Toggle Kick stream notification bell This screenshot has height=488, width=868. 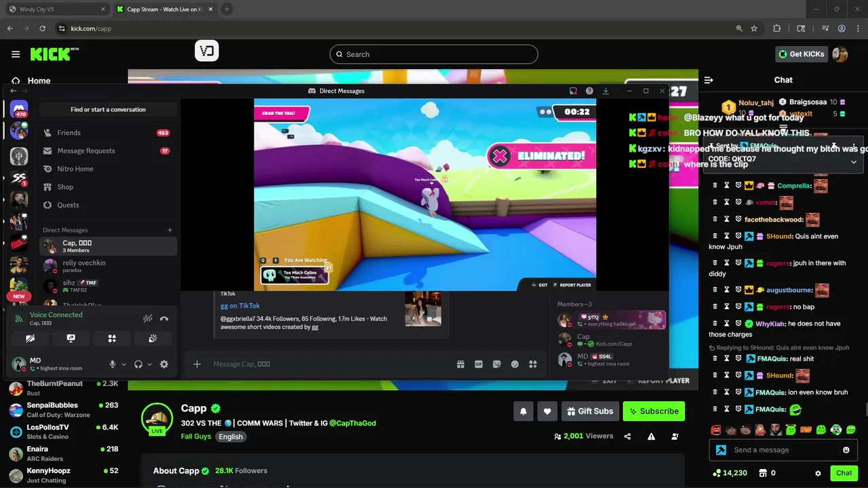coord(523,411)
